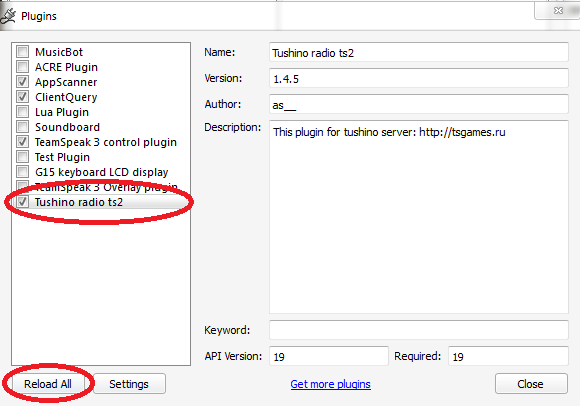Disable the Tushino radio ts2 checkbox
Viewport: 580px width, 406px height.
click(x=23, y=202)
